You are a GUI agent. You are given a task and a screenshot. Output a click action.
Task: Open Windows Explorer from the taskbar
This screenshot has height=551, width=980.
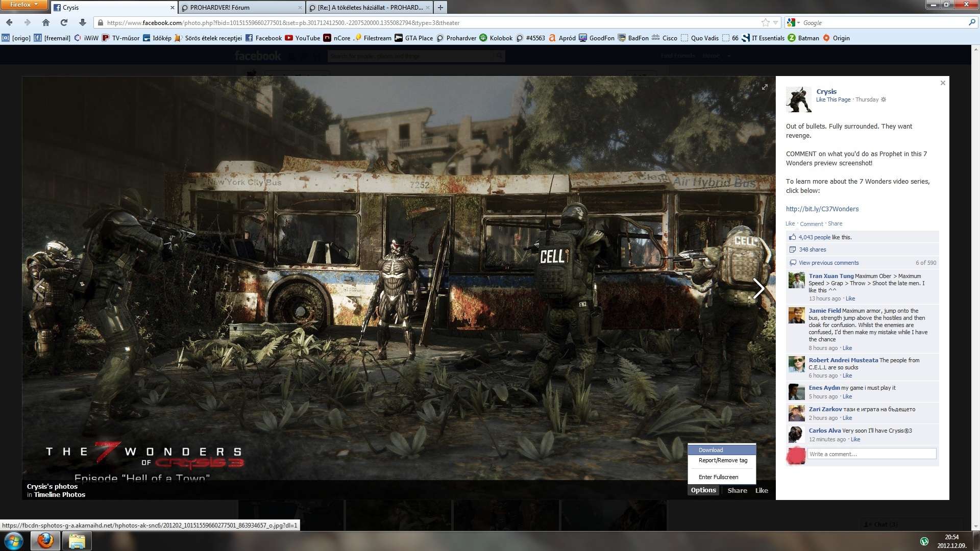tap(77, 541)
